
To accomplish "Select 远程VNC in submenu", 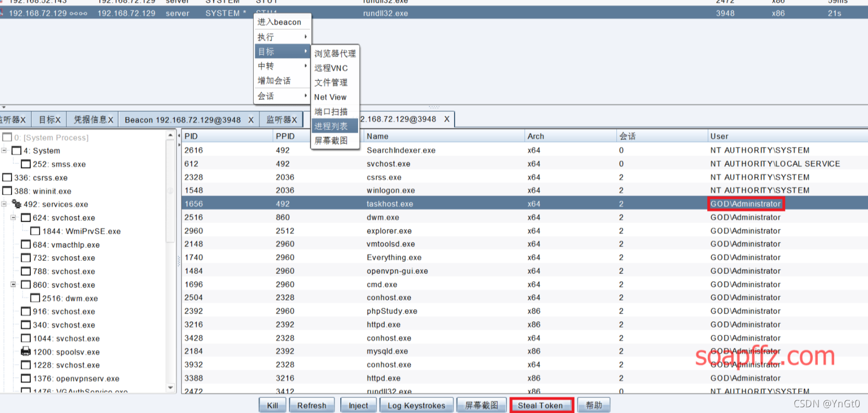I will 335,68.
